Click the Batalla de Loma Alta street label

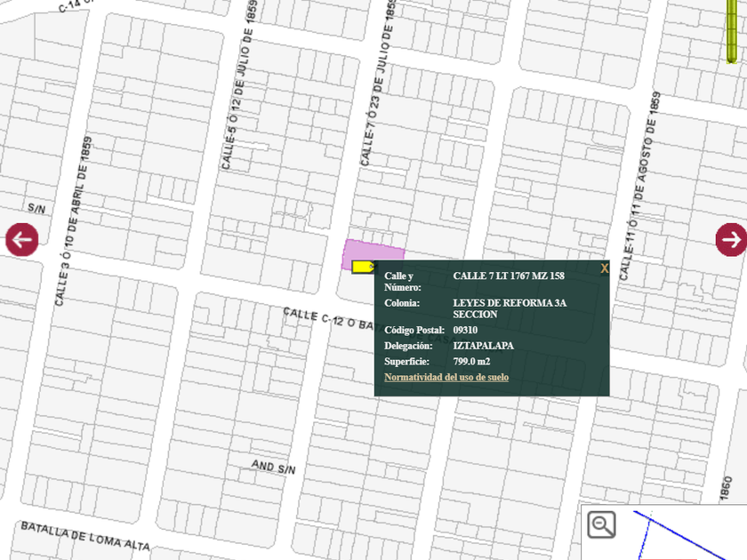84,538
